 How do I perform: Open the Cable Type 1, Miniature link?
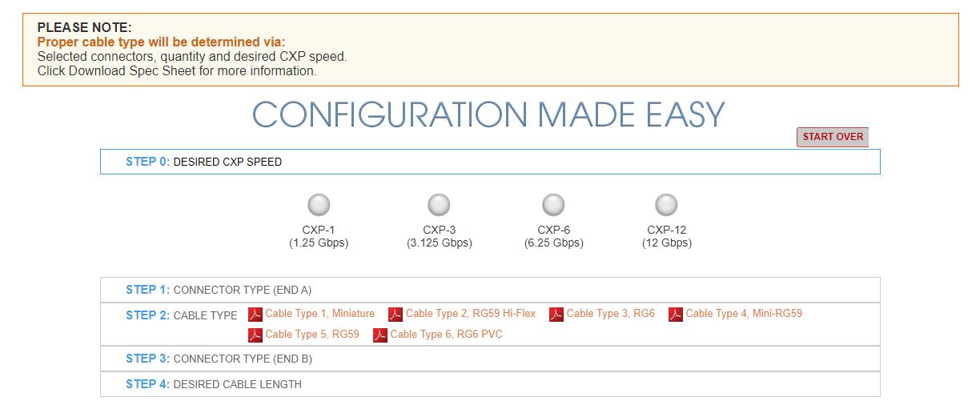pyautogui.click(x=320, y=314)
